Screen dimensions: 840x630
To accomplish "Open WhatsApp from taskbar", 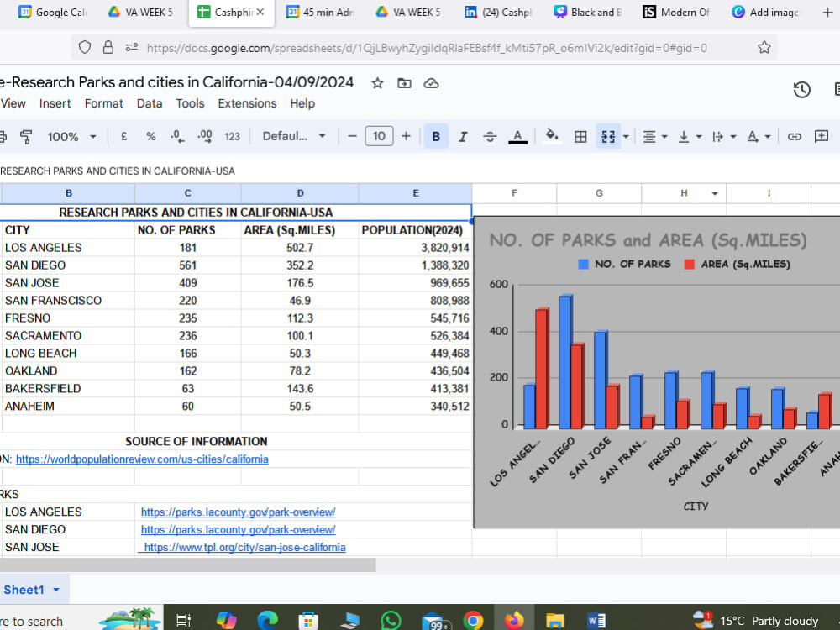I will [x=391, y=621].
